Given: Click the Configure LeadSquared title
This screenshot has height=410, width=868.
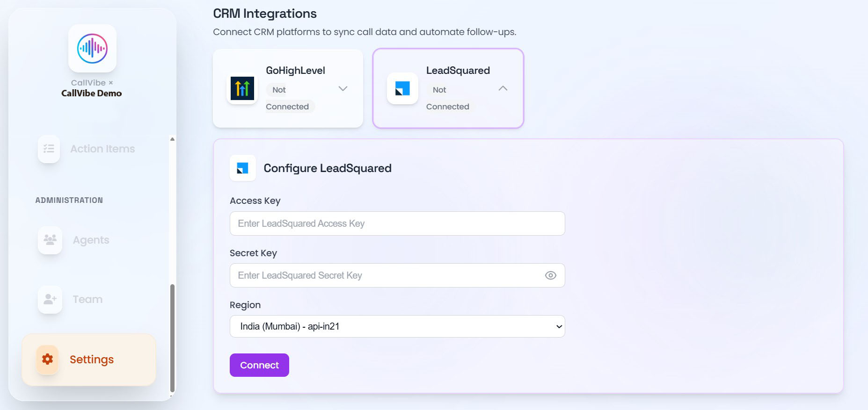Looking at the screenshot, I should point(328,168).
